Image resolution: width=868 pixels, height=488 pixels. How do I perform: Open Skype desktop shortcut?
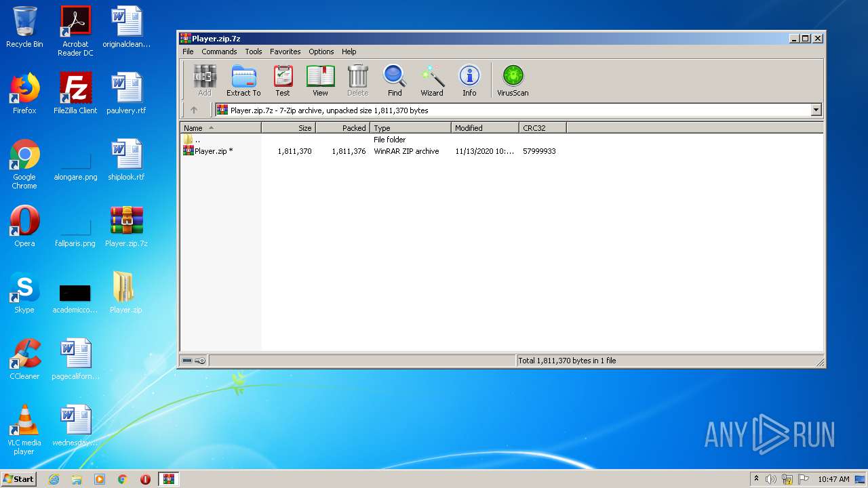point(24,293)
